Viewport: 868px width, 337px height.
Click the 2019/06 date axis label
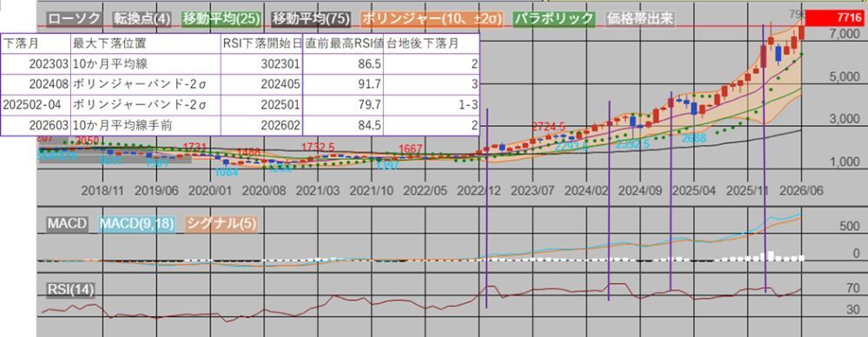click(156, 191)
